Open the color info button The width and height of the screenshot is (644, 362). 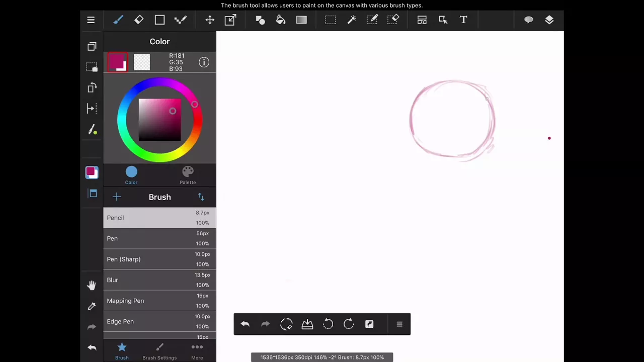pos(204,62)
